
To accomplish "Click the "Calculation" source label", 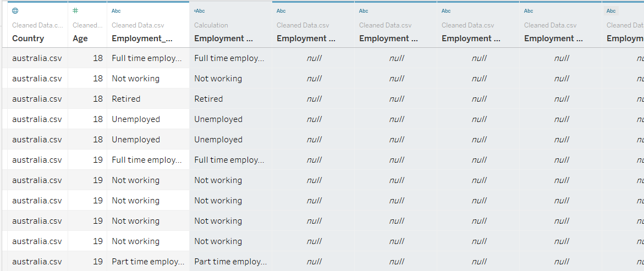I will point(211,25).
